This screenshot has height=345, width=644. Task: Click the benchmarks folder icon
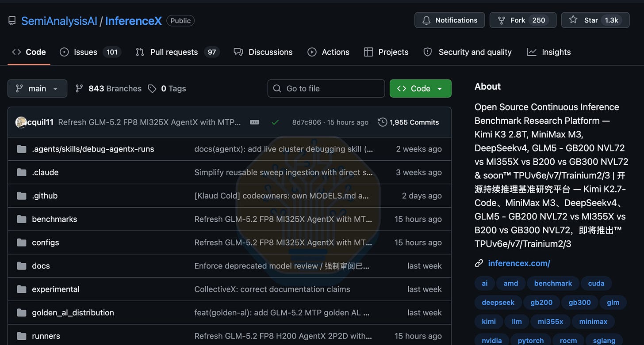coord(21,219)
